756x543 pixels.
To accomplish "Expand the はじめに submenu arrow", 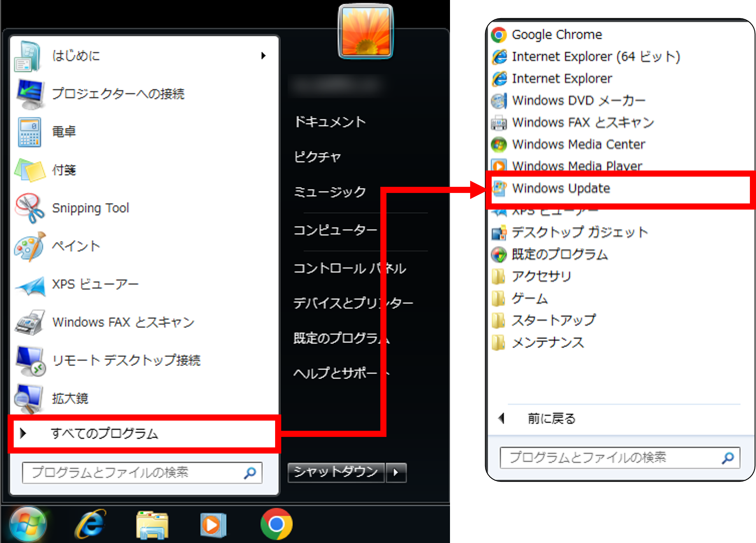I will pyautogui.click(x=263, y=56).
